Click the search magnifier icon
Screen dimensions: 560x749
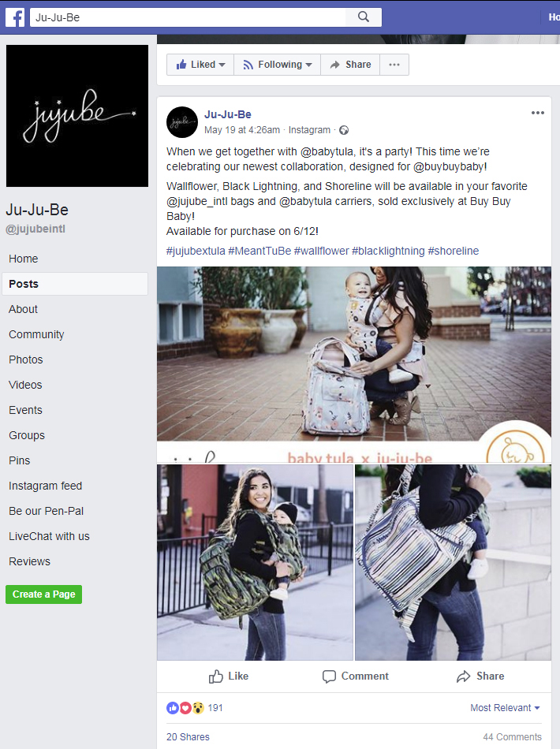pyautogui.click(x=364, y=17)
